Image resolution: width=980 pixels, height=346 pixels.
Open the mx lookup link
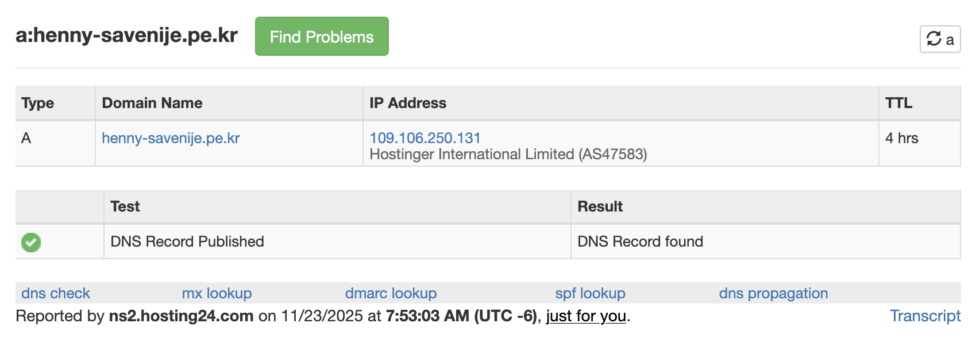coord(217,293)
